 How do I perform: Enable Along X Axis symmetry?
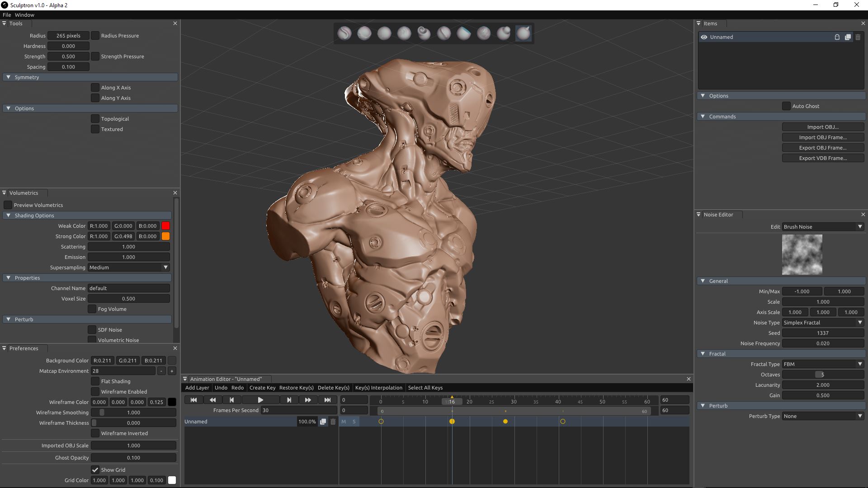point(95,88)
